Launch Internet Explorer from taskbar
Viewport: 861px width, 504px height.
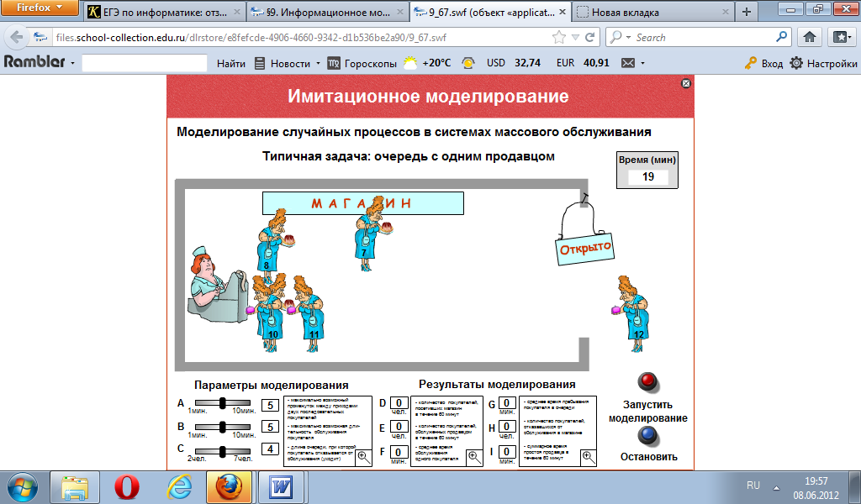(x=179, y=487)
